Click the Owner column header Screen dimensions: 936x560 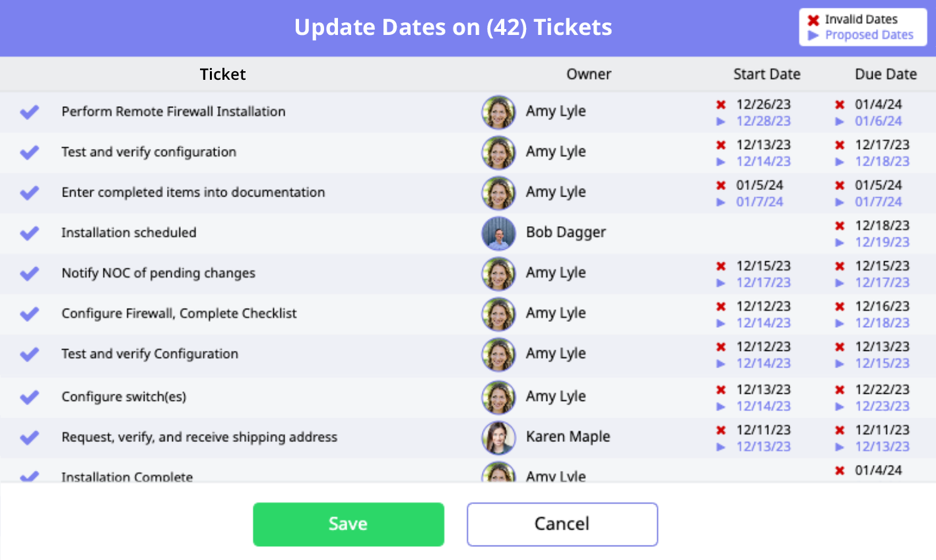(x=588, y=74)
